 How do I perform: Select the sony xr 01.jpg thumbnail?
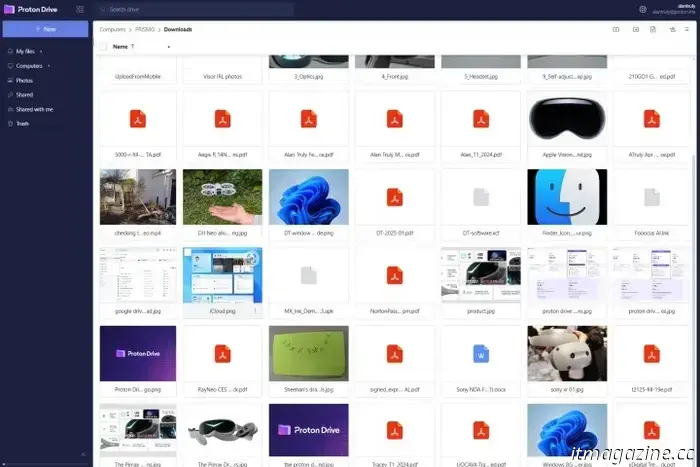567,354
